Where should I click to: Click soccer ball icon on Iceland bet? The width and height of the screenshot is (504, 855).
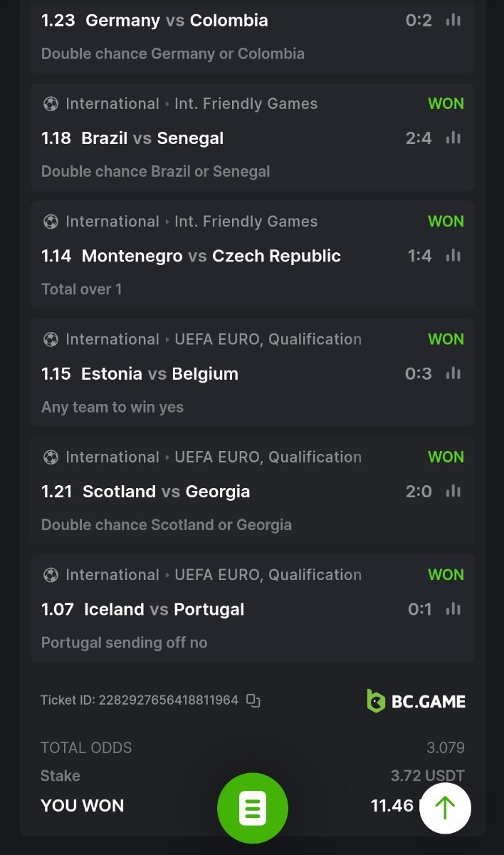pos(51,575)
